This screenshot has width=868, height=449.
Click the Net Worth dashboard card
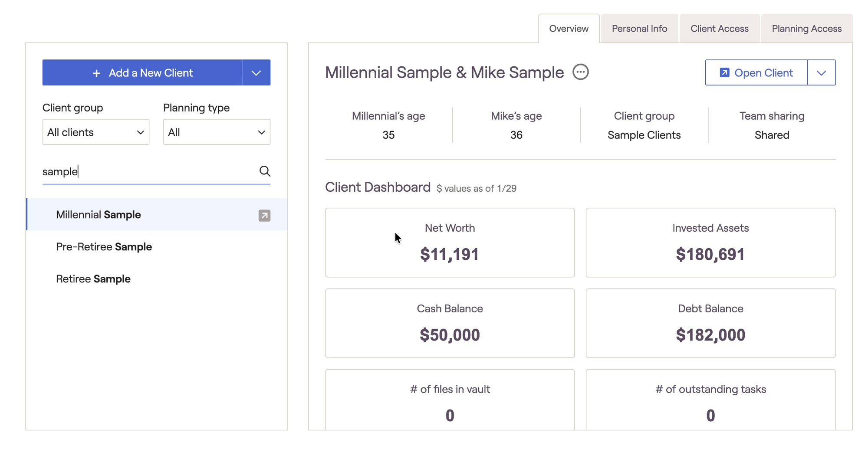[x=450, y=243]
